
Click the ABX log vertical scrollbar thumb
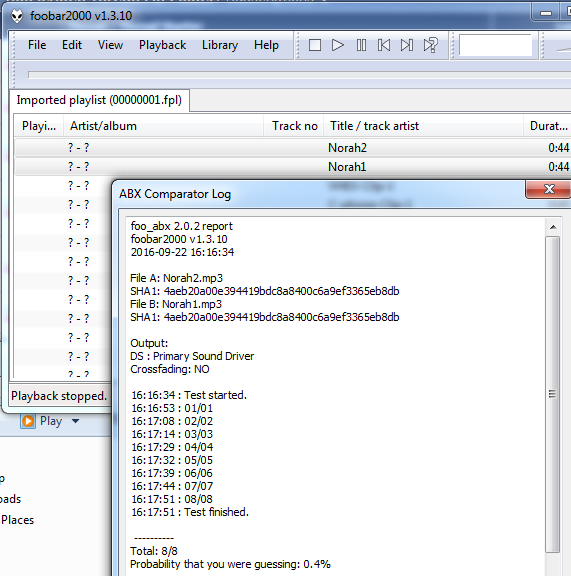click(553, 394)
